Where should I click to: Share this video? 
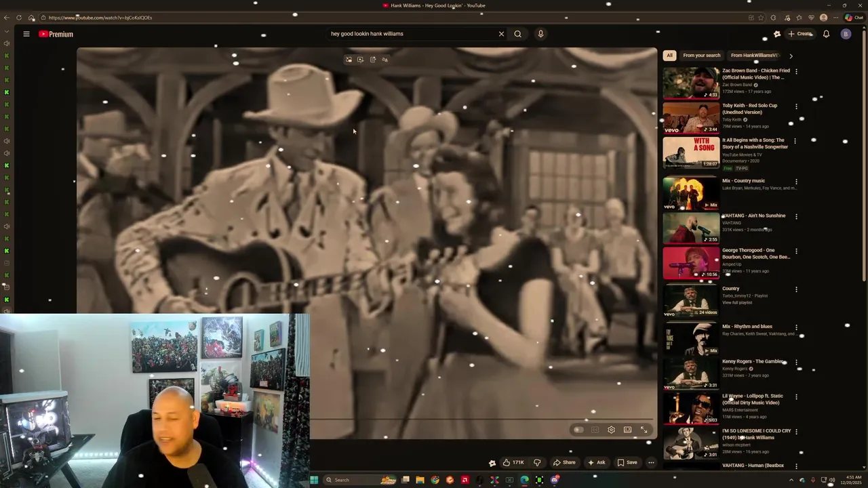point(564,462)
